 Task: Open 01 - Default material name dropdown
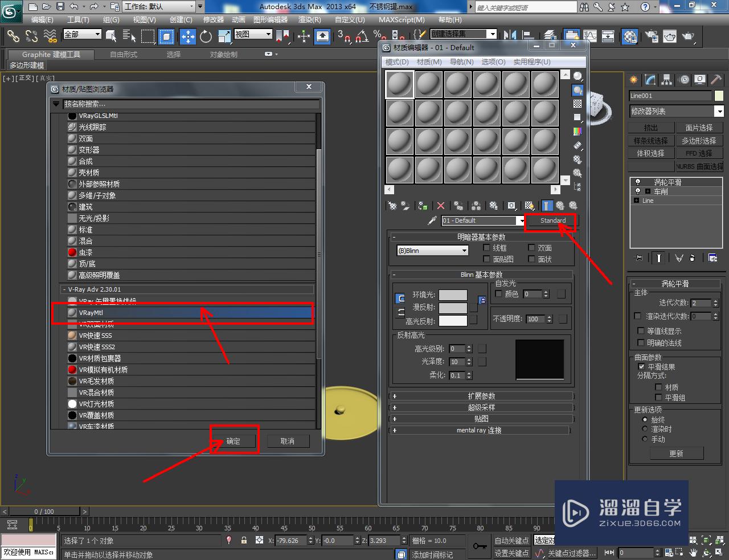click(x=484, y=220)
